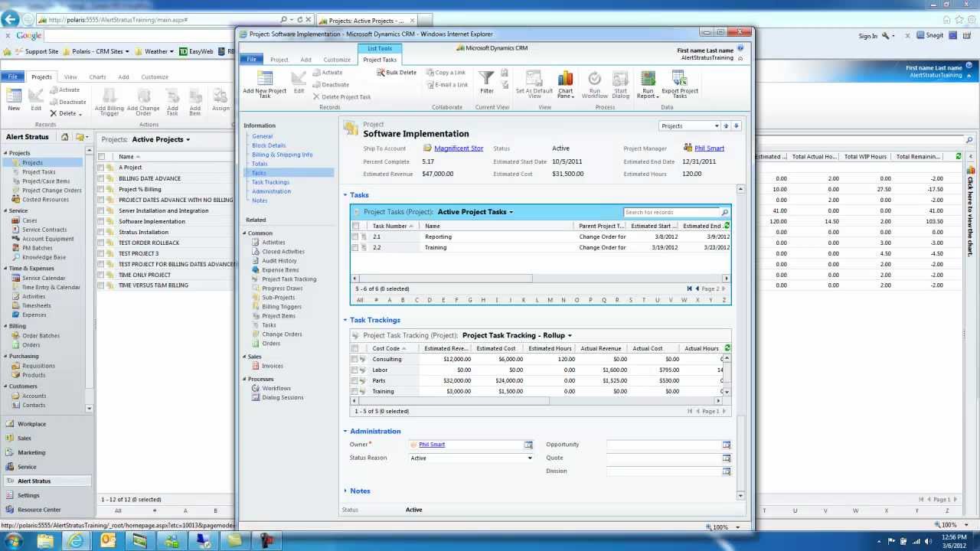
Task: Click home icon beside Alert Stratus
Action: [65, 137]
